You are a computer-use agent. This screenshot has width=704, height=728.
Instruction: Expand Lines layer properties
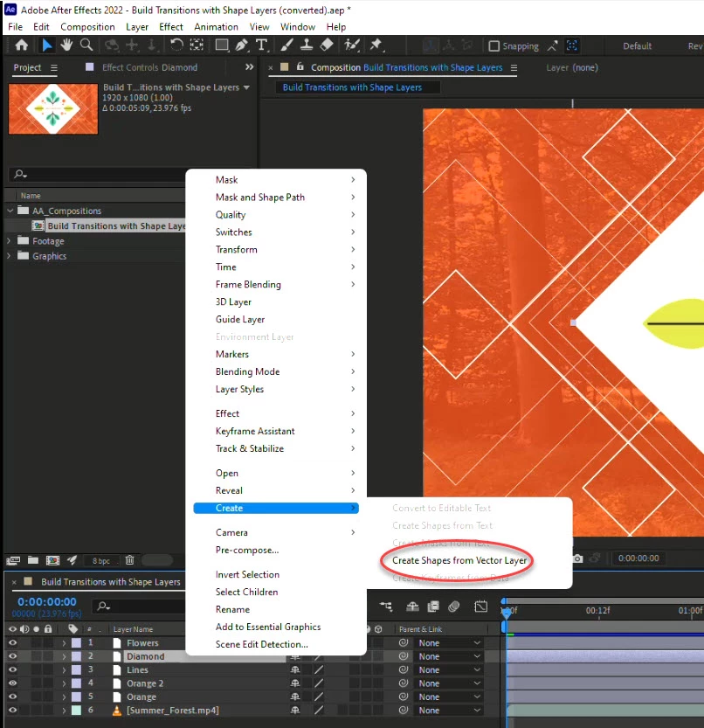point(64,670)
